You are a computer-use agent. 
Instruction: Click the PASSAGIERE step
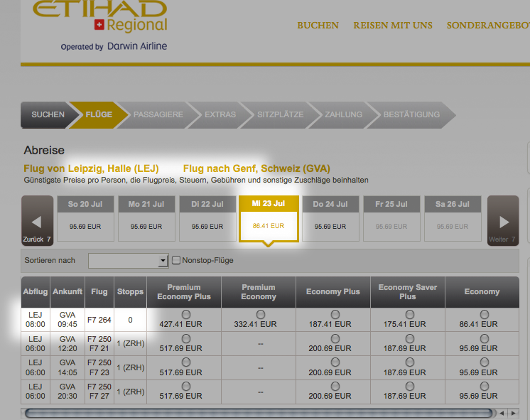[158, 114]
